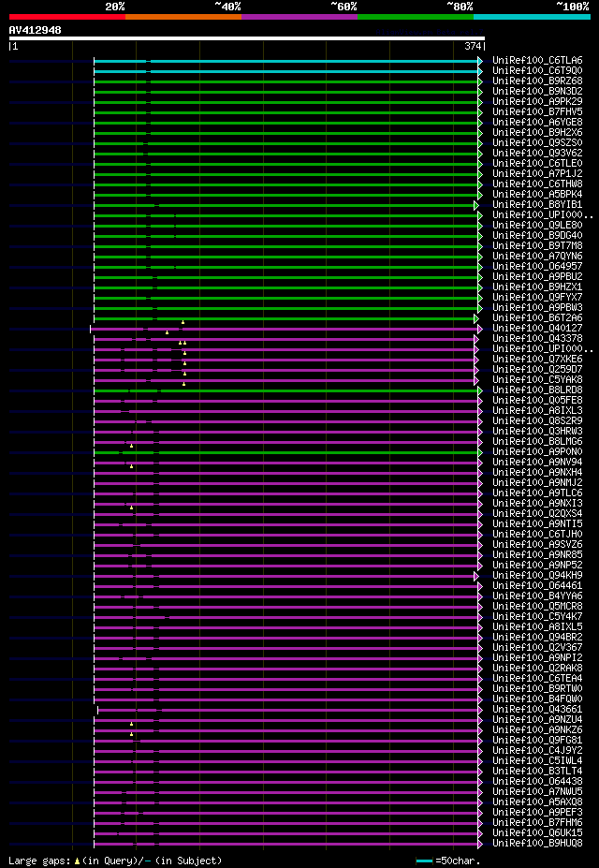Click the green alignment bar of UniRef100_Q9SZS0
Image resolution: width=599 pixels, height=868 pixels.
(x=286, y=143)
